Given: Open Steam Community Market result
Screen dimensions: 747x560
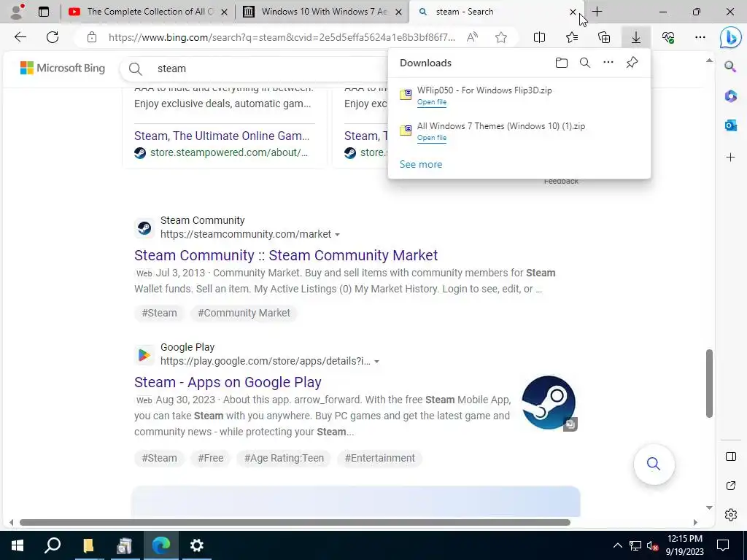Looking at the screenshot, I should point(286,255).
